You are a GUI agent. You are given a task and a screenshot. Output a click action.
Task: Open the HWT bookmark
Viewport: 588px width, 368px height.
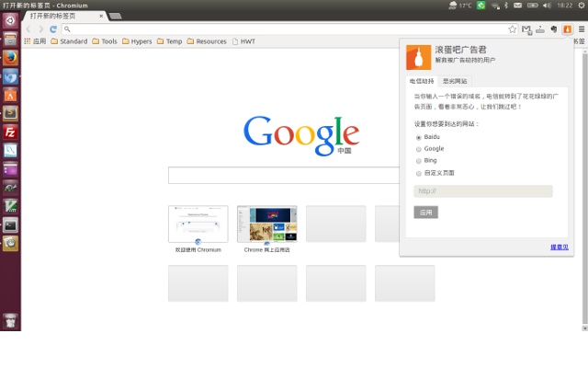coord(243,41)
